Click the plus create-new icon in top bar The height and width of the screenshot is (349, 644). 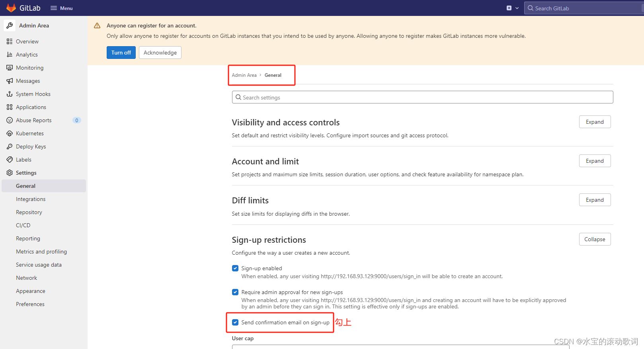point(509,8)
